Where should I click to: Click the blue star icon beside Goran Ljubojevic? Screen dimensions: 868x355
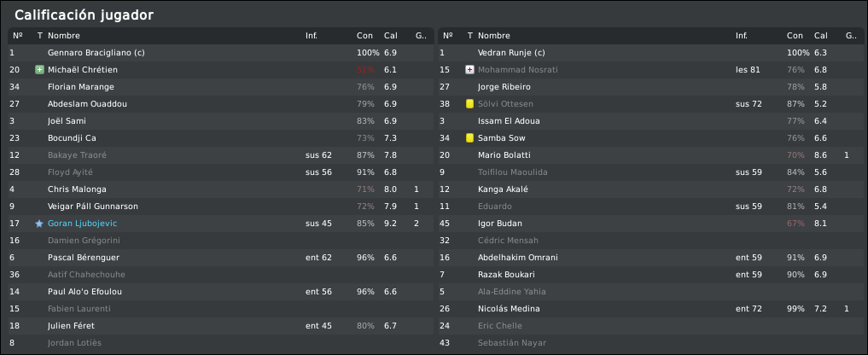pos(39,224)
